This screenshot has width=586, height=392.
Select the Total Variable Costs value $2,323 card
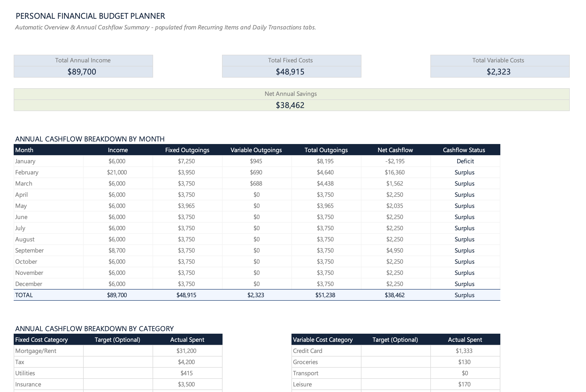(x=500, y=72)
